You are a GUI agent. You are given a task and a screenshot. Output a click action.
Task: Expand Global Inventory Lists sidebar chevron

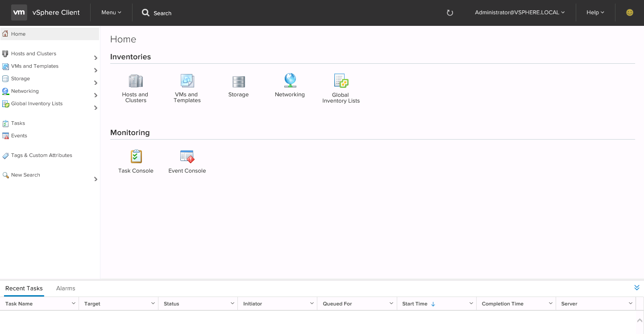point(96,108)
